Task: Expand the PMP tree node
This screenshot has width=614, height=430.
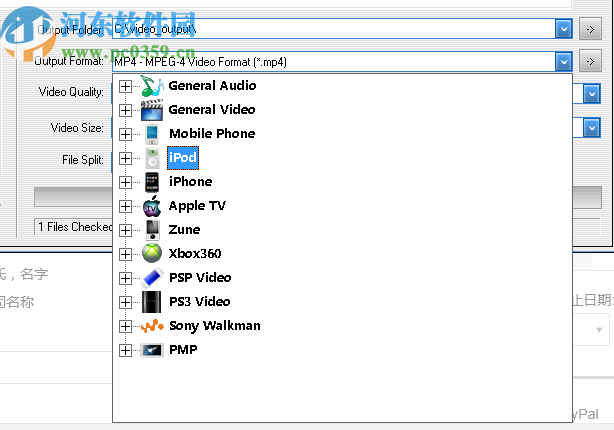Action: (125, 351)
